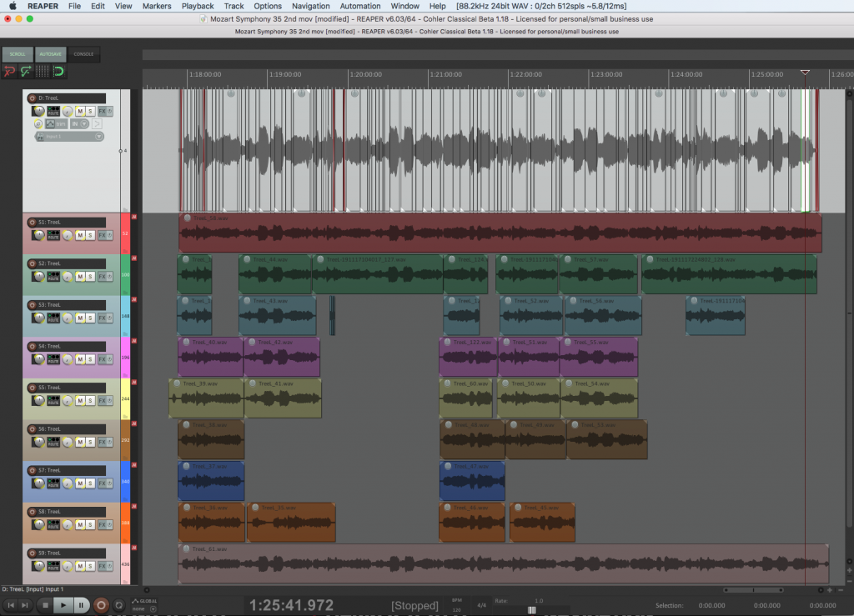854x616 pixels.
Task: Open the Navigation menu
Action: pyautogui.click(x=310, y=6)
